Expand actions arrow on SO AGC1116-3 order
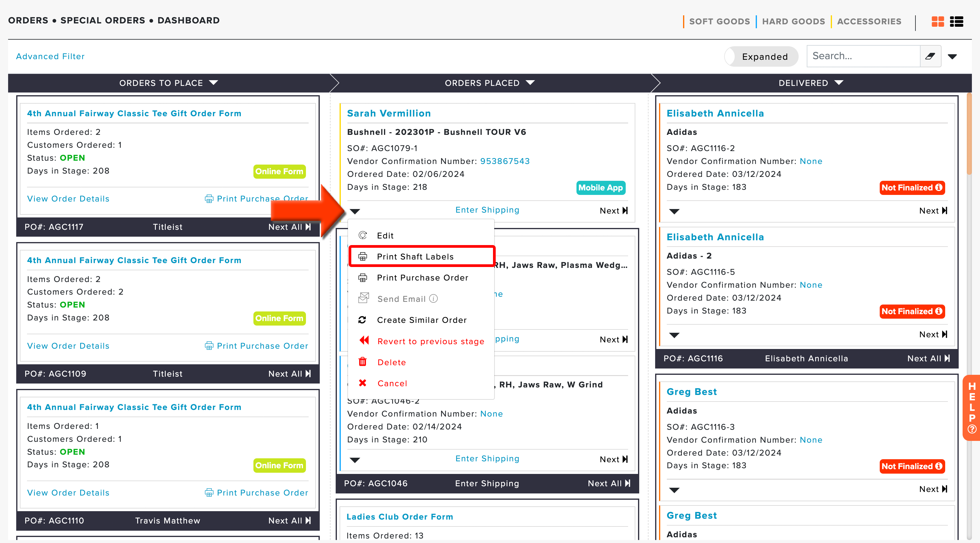Image resolution: width=980 pixels, height=543 pixels. (x=674, y=490)
